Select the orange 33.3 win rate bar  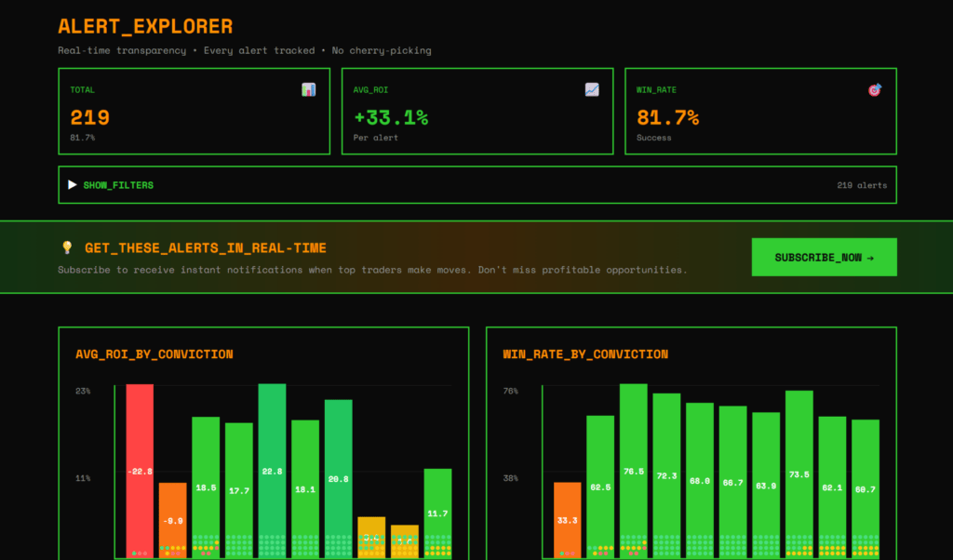point(567,519)
